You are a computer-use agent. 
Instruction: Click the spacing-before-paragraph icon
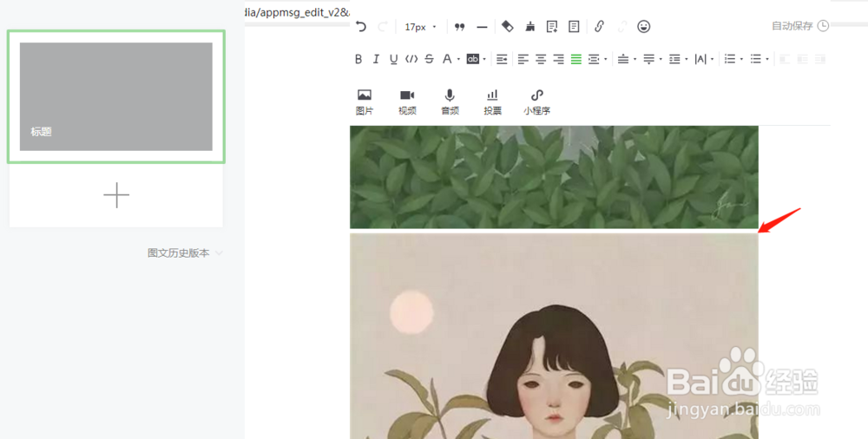(x=623, y=59)
